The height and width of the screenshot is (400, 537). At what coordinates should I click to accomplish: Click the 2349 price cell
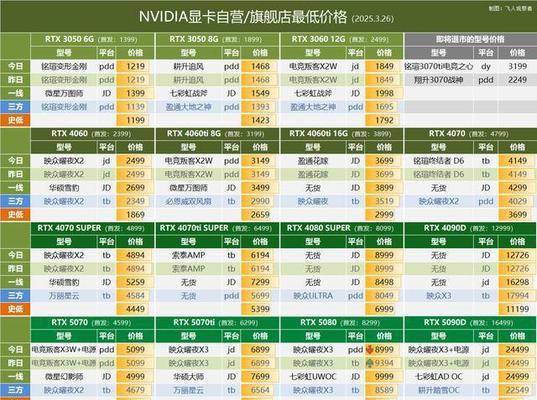[x=135, y=201]
